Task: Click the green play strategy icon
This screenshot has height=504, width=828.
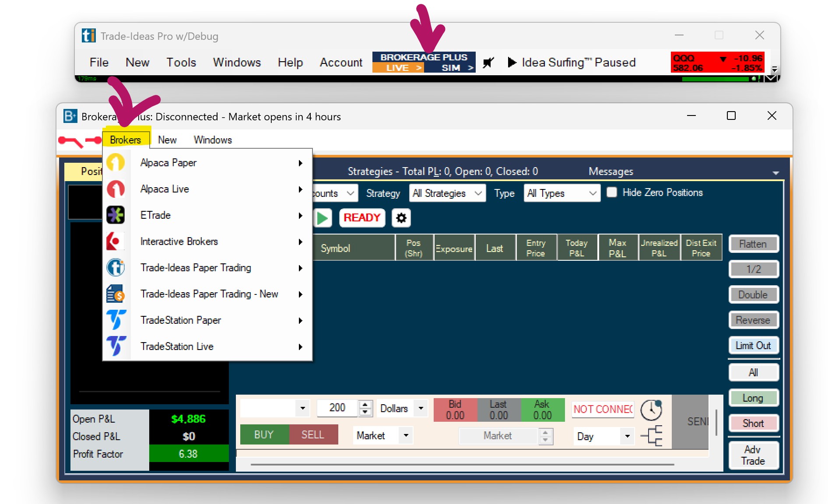Action: 323,218
